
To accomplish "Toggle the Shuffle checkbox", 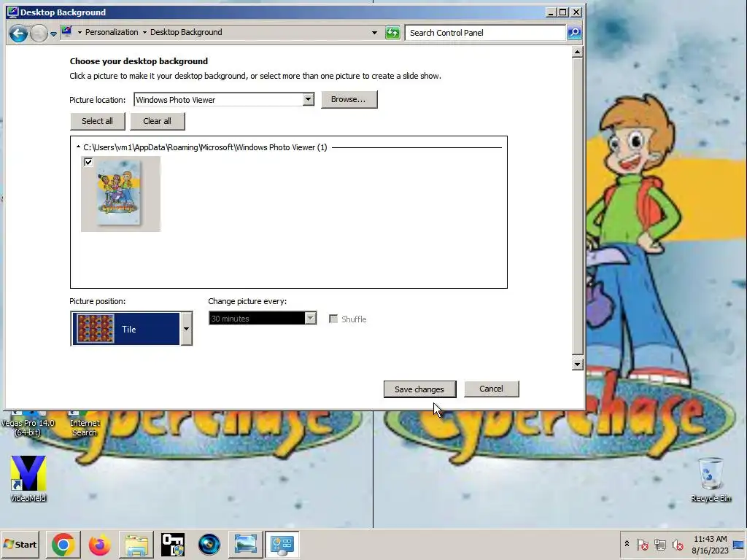I will (333, 319).
